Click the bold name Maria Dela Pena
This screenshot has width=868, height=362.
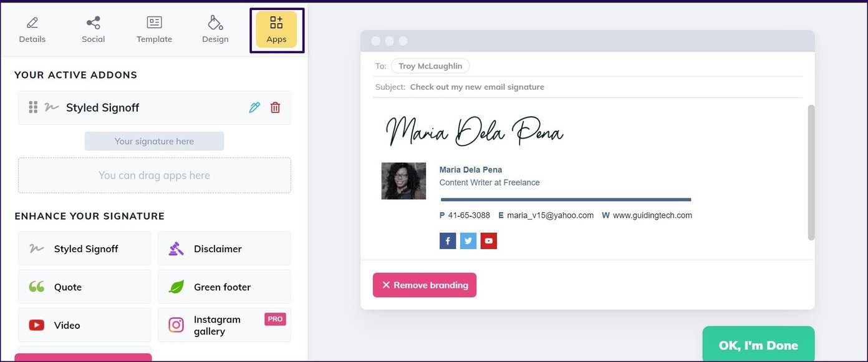coord(471,170)
